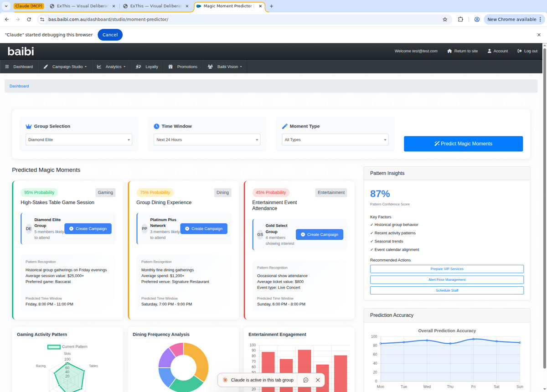Click the baibi logo
This screenshot has height=392, width=547.
21,51
